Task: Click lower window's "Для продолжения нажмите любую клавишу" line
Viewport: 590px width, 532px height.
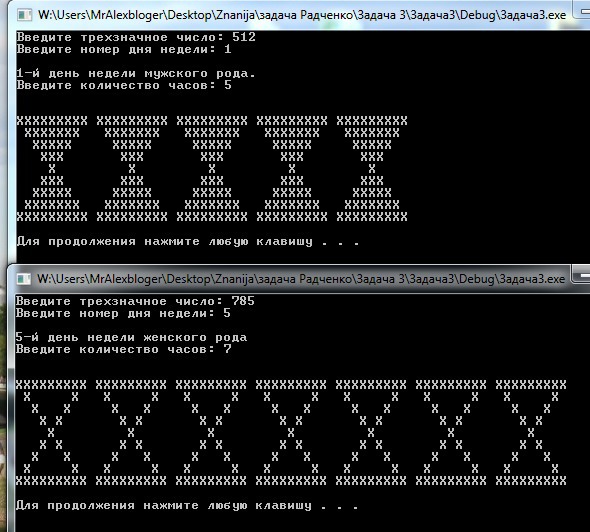Action: (x=187, y=506)
